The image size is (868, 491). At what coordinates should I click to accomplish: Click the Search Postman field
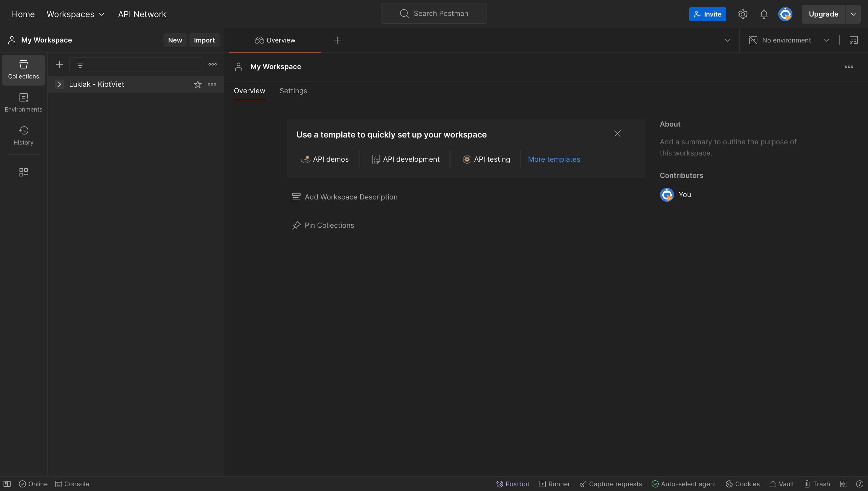click(x=434, y=14)
